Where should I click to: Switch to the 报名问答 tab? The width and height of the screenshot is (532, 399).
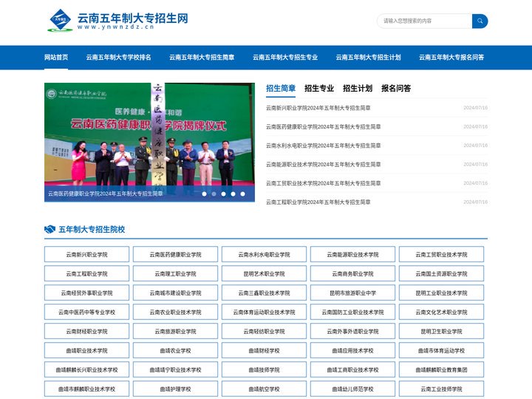click(x=396, y=89)
